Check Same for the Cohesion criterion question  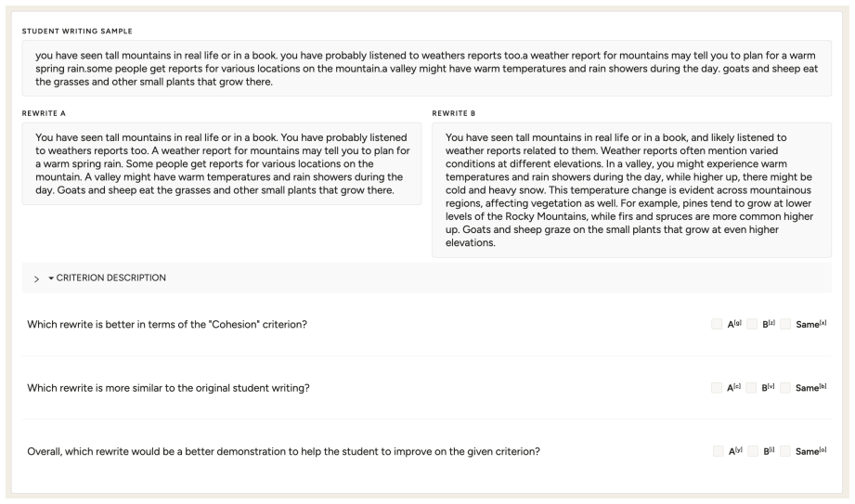[x=785, y=325]
